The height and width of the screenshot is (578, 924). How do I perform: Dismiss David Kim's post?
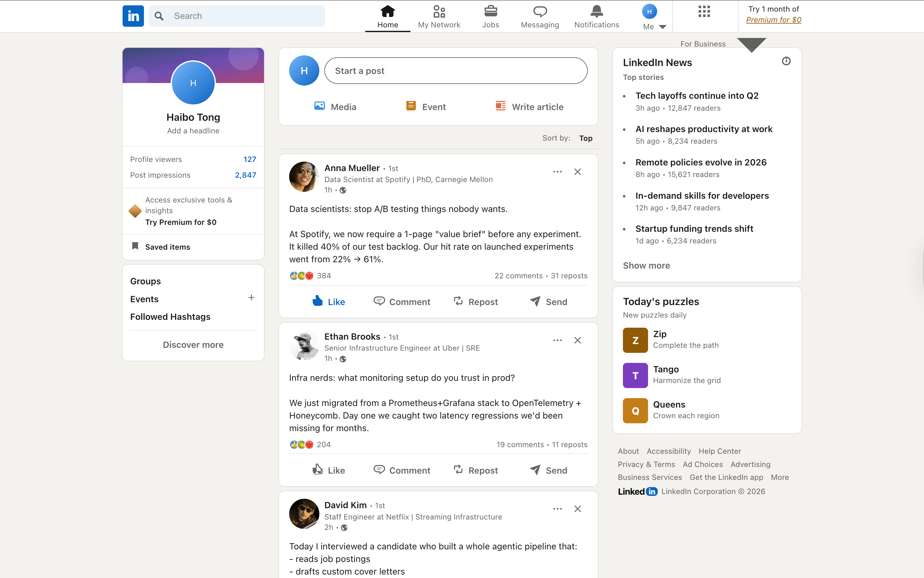(x=578, y=509)
